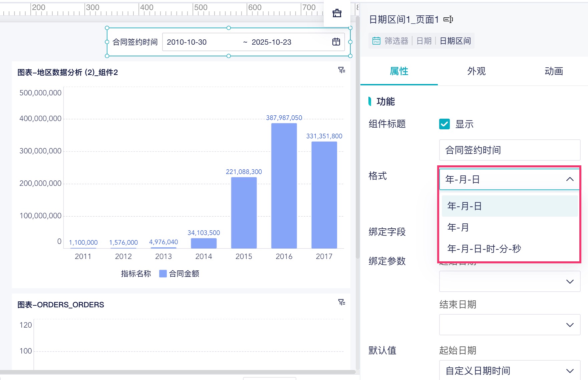
Task: Open the 自定义日期时间 default value dropdown
Action: tap(510, 370)
